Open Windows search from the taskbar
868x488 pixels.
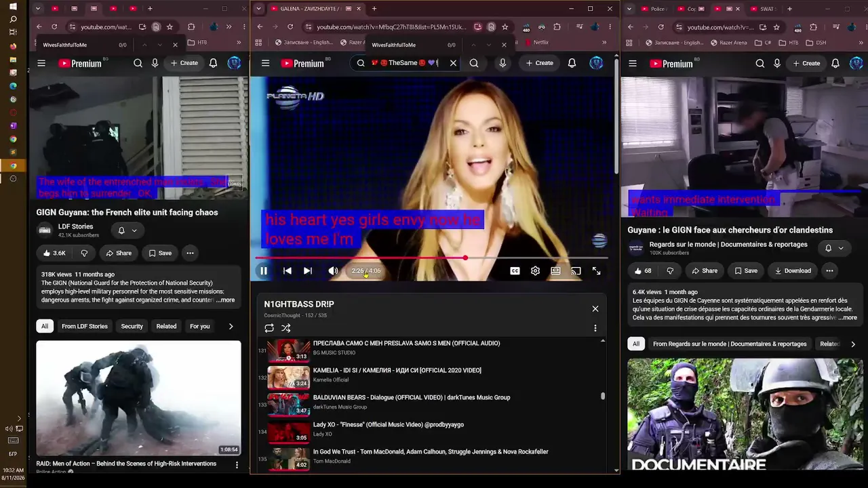13,19
